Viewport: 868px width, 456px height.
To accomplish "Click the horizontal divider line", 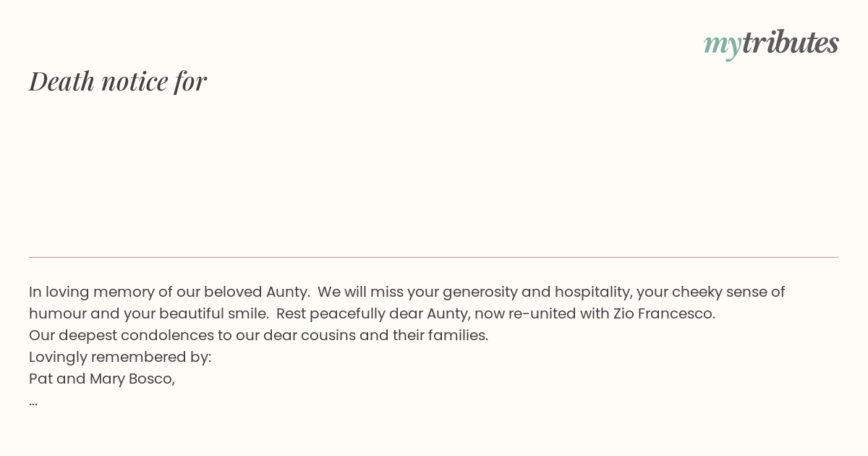I will (434, 257).
